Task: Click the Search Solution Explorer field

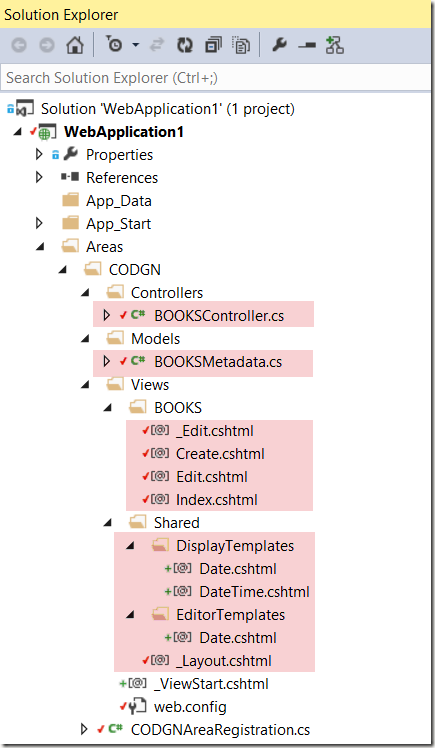Action: [216, 77]
